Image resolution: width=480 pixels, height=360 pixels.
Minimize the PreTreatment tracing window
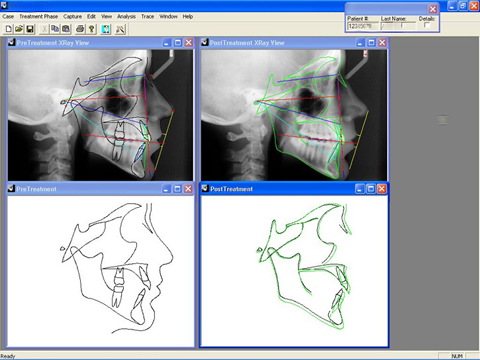pyautogui.click(x=167, y=189)
